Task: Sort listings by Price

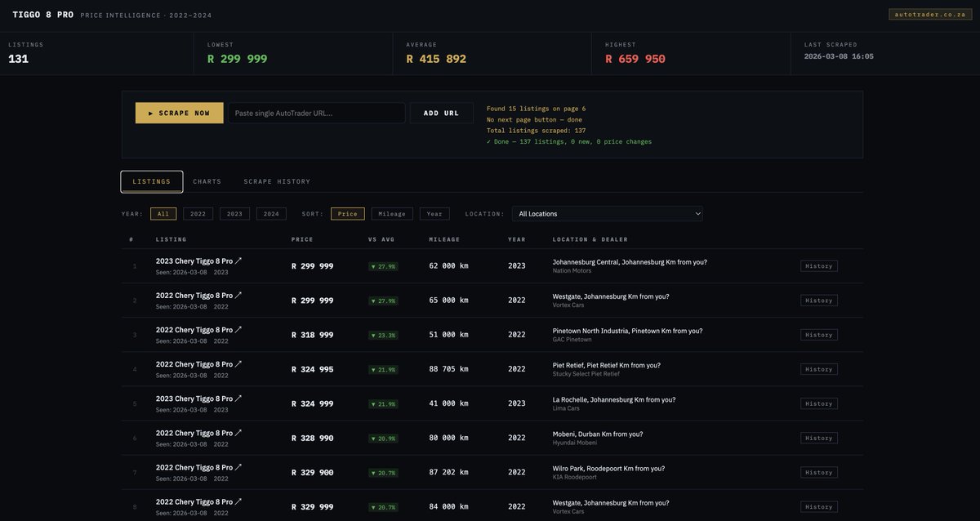Action: coord(348,214)
